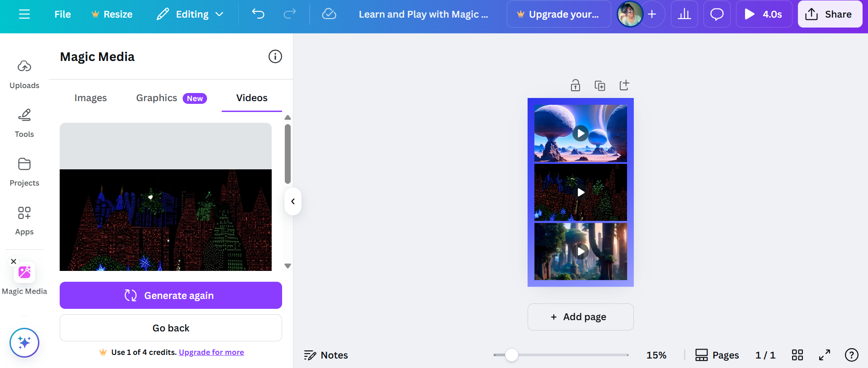Screen dimensions: 868x368
Task: Lock the page with padlock icon
Action: (576, 85)
